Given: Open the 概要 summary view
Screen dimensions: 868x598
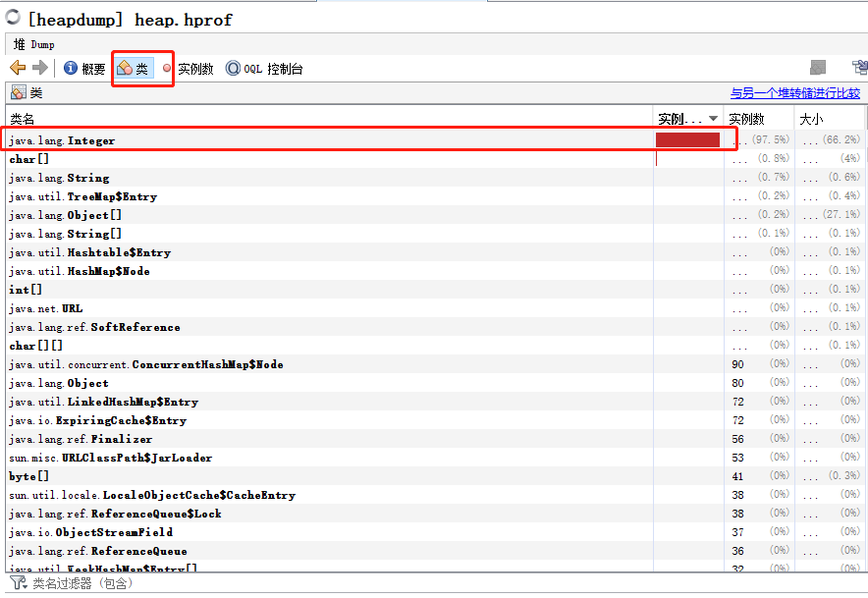Looking at the screenshot, I should (x=84, y=68).
